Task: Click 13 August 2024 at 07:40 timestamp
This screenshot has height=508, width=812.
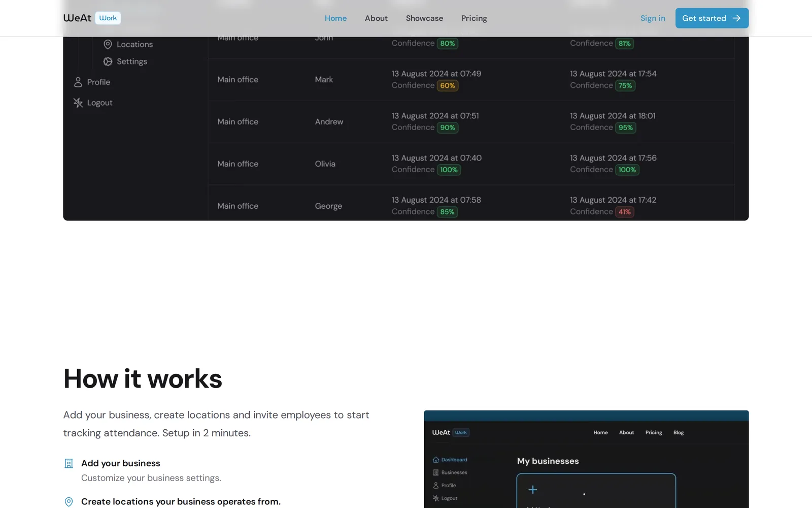Action: [436, 158]
